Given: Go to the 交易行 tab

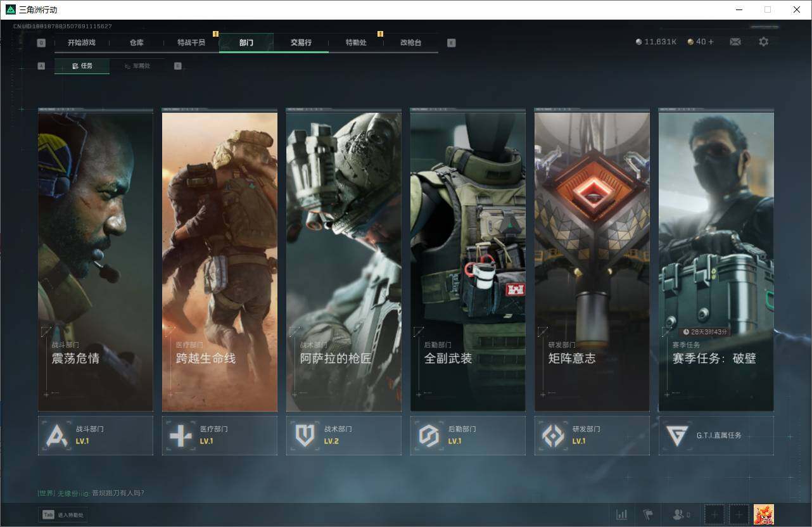Looking at the screenshot, I should pyautogui.click(x=301, y=42).
